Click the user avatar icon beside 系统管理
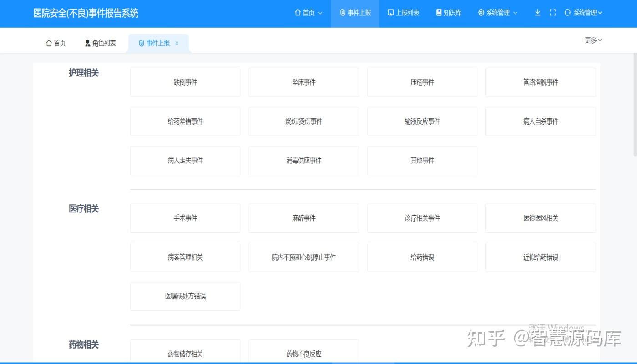Viewport: 637px width, 364px height. [567, 13]
